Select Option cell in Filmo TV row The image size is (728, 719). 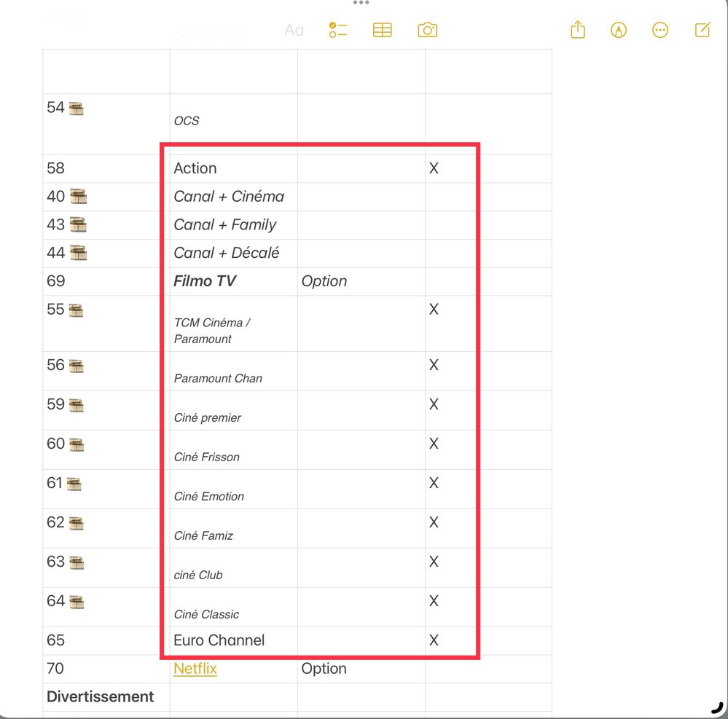(x=361, y=281)
